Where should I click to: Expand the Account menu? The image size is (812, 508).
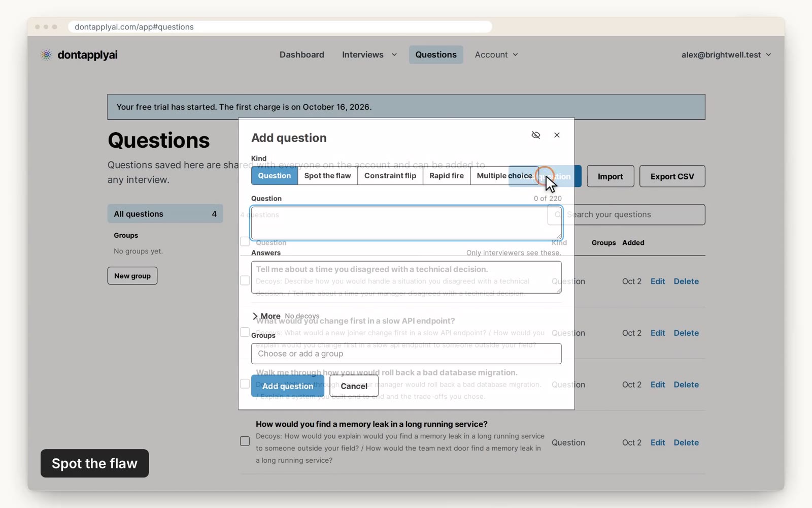click(x=496, y=55)
